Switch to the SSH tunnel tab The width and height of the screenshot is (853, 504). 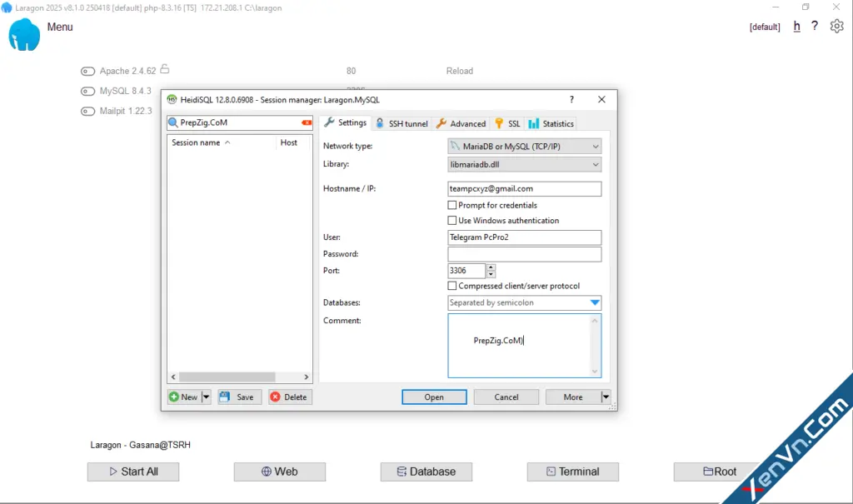tap(402, 123)
